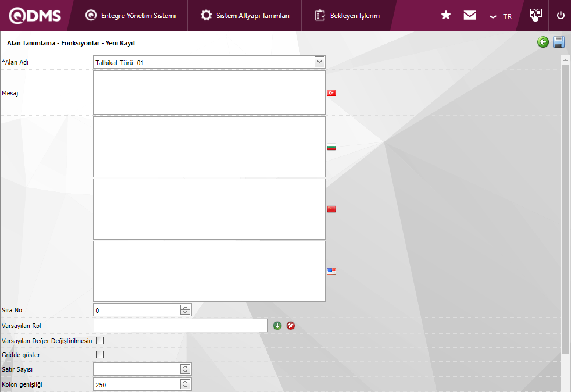This screenshot has height=392, width=571.
Task: Click the QDMS logo
Action: click(x=35, y=16)
